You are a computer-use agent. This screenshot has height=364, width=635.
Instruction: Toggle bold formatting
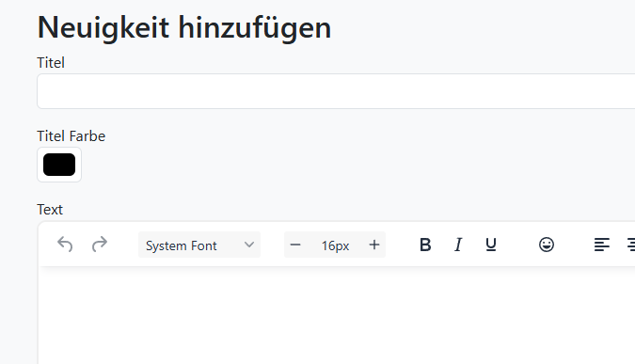click(x=425, y=245)
